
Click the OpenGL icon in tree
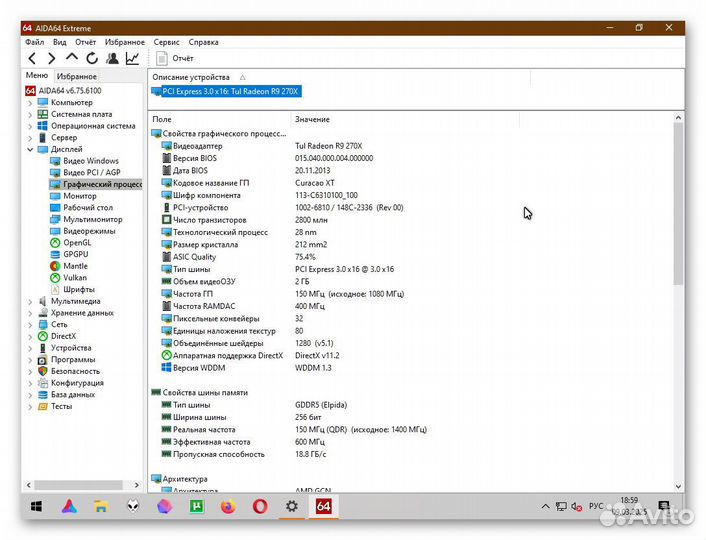55,243
